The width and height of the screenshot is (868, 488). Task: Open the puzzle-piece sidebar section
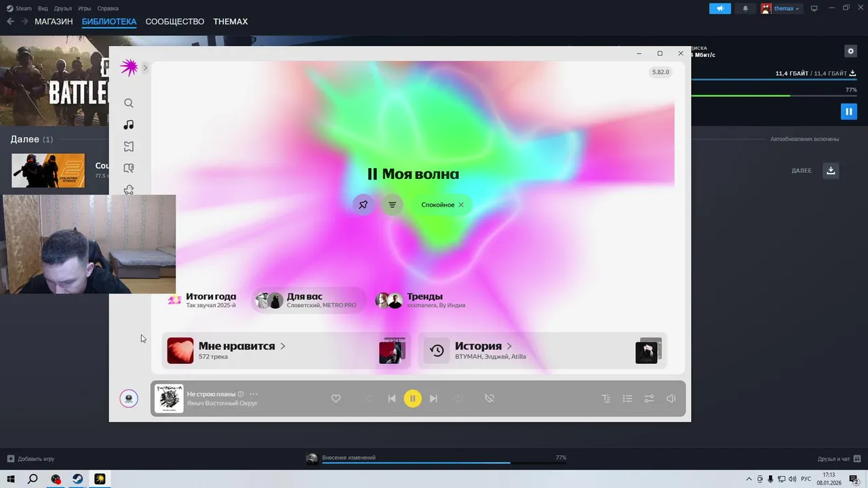pos(129,190)
